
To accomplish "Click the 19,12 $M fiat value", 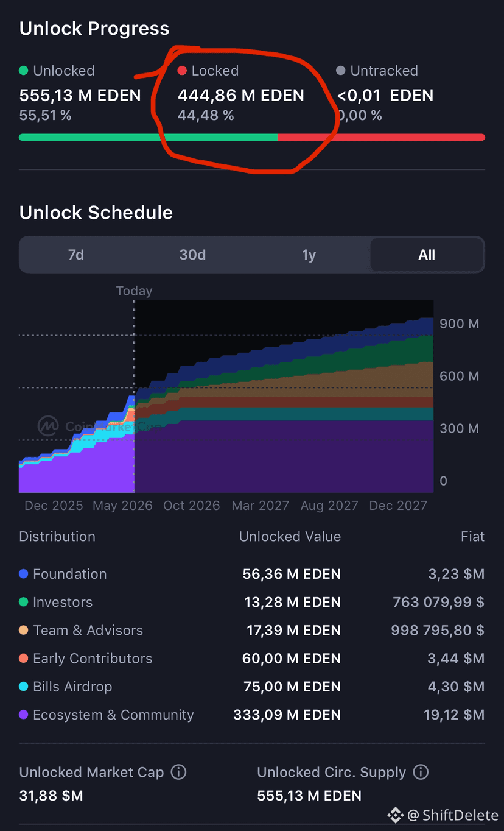I will (454, 715).
